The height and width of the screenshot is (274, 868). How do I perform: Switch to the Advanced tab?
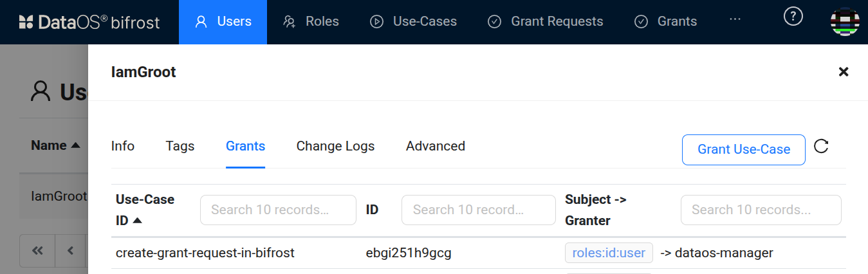[436, 146]
